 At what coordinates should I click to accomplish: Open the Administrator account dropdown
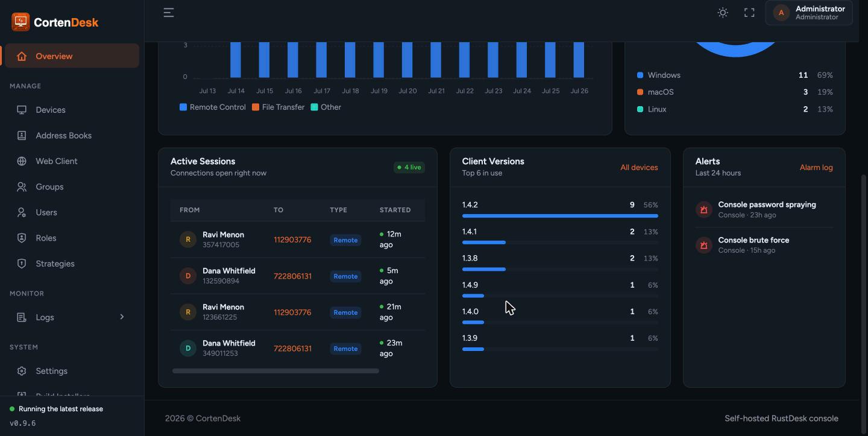809,13
